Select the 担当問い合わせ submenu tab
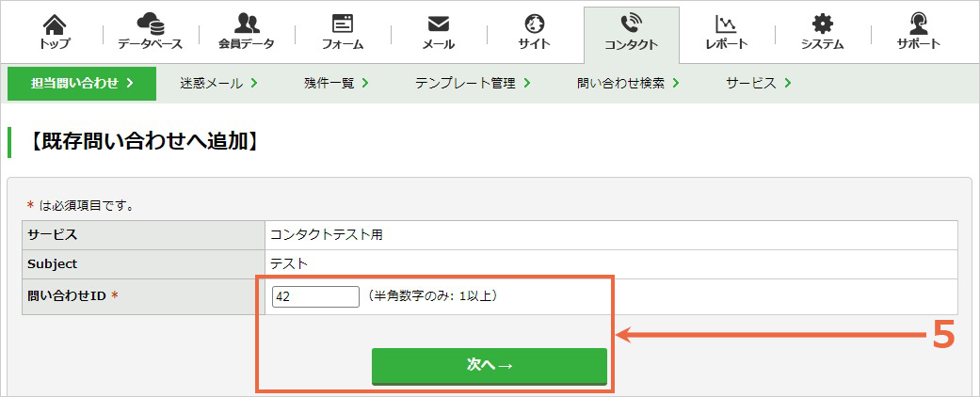 [82, 84]
